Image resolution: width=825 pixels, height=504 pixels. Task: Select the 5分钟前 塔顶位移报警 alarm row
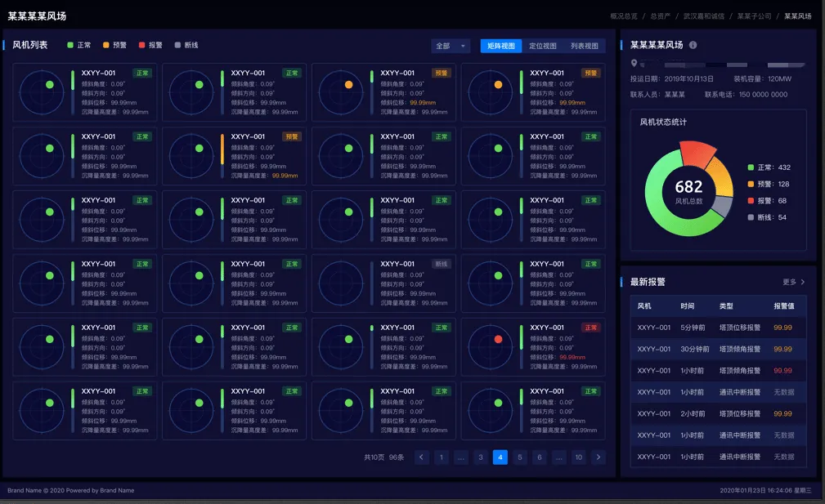(718, 328)
